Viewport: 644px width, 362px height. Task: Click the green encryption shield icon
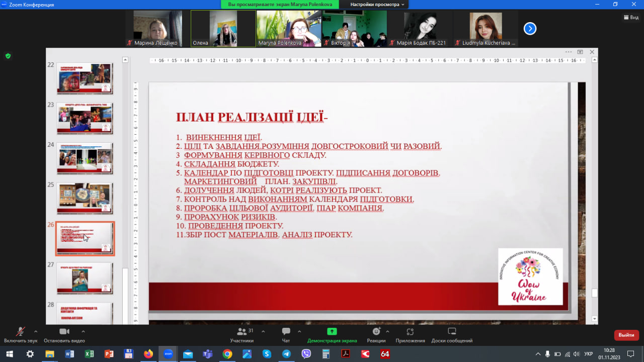[8, 56]
